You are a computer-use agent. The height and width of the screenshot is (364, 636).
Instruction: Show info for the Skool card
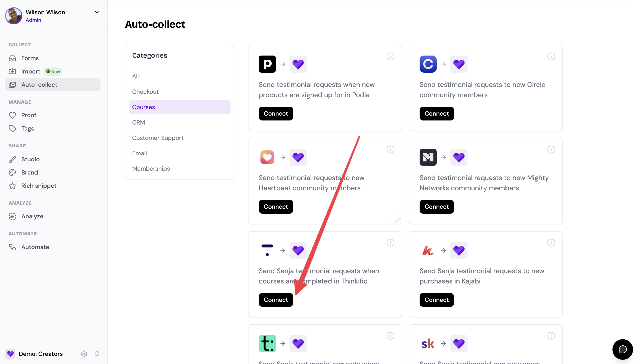click(x=551, y=336)
